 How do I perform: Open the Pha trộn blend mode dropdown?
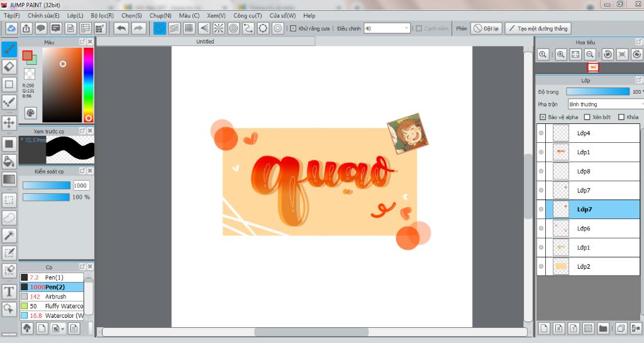click(x=606, y=104)
